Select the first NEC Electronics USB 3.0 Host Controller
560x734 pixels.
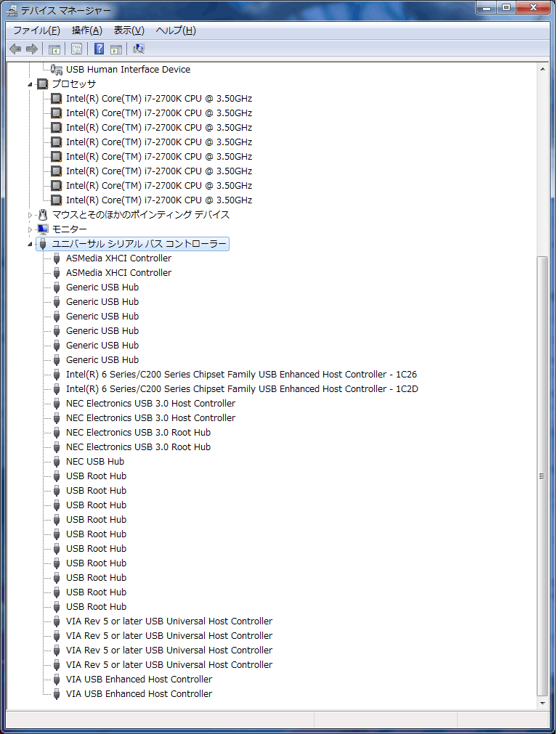pos(151,403)
